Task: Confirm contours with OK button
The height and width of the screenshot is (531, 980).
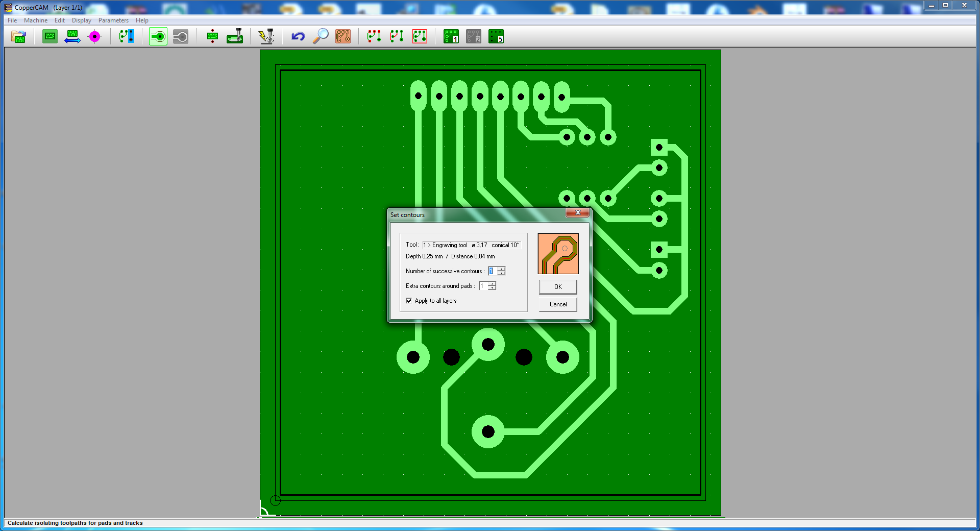Action: 557,286
